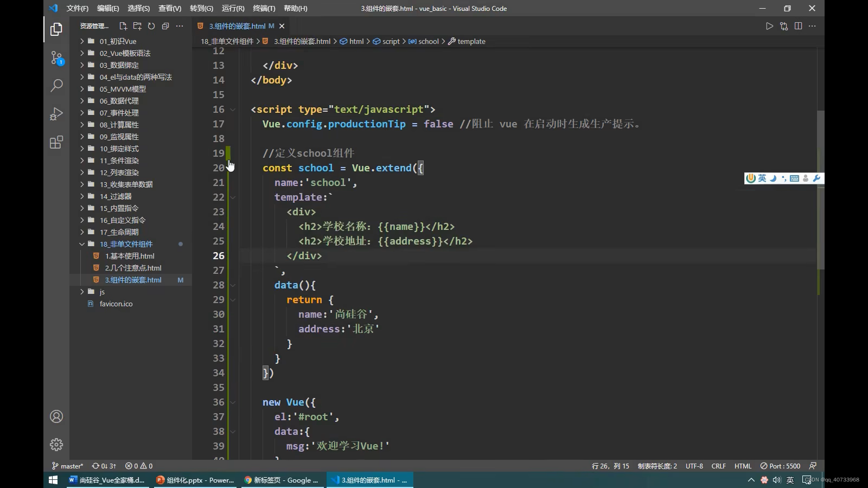Image resolution: width=868 pixels, height=488 pixels.
Task: Close the 3.组件的嵌套.html tab
Action: (282, 26)
